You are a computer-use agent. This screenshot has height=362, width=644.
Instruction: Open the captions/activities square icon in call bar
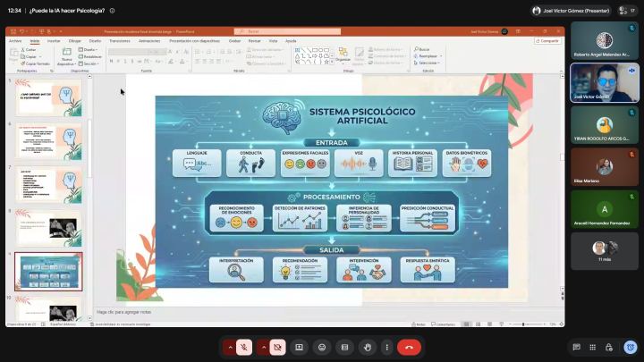coord(344,347)
